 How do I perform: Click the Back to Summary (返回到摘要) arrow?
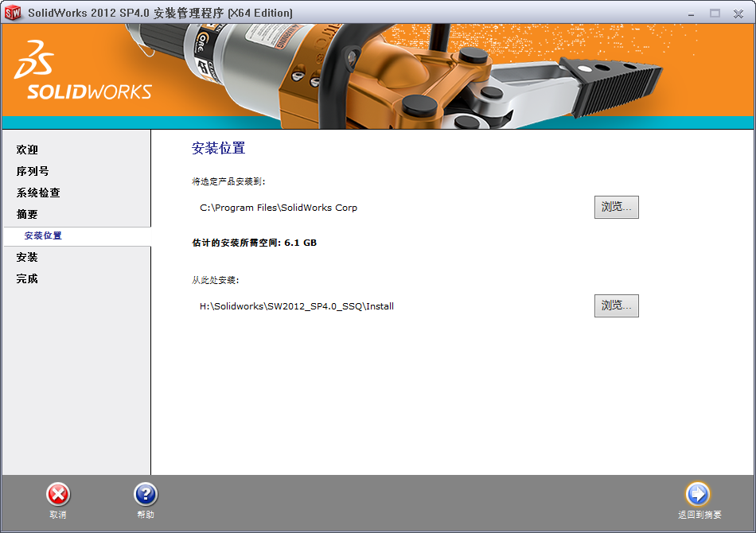(x=698, y=494)
